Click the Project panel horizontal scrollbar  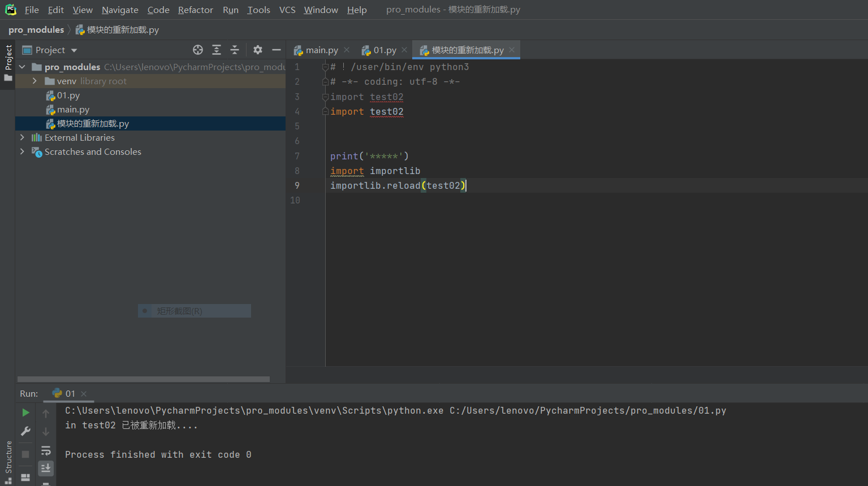tap(144, 379)
